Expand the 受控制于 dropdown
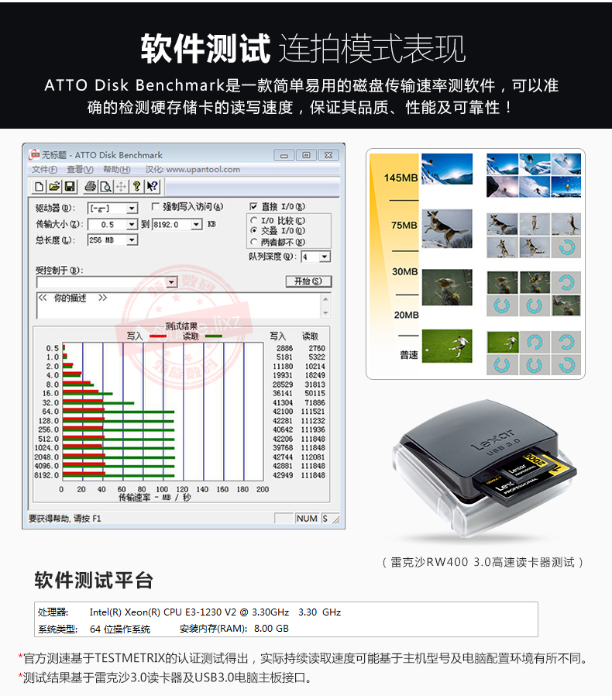The width and height of the screenshot is (612, 700). tap(171, 282)
